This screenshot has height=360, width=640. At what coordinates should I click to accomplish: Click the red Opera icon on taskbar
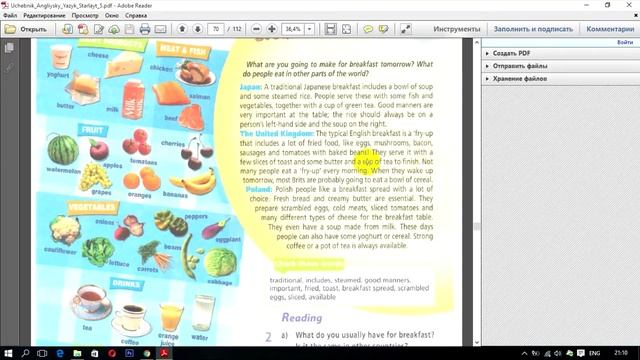(x=112, y=353)
